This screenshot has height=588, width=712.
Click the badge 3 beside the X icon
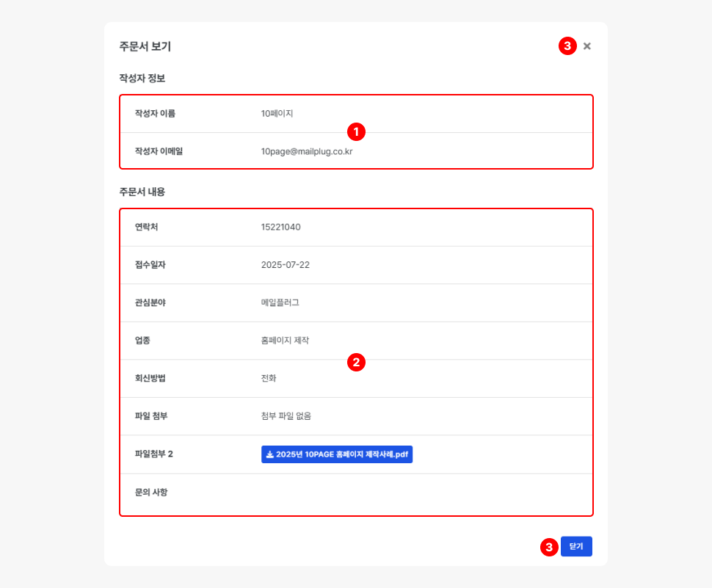pyautogui.click(x=567, y=46)
